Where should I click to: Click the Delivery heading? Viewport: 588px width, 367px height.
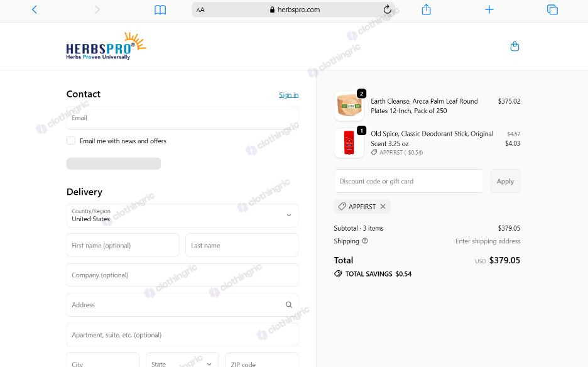point(84,192)
